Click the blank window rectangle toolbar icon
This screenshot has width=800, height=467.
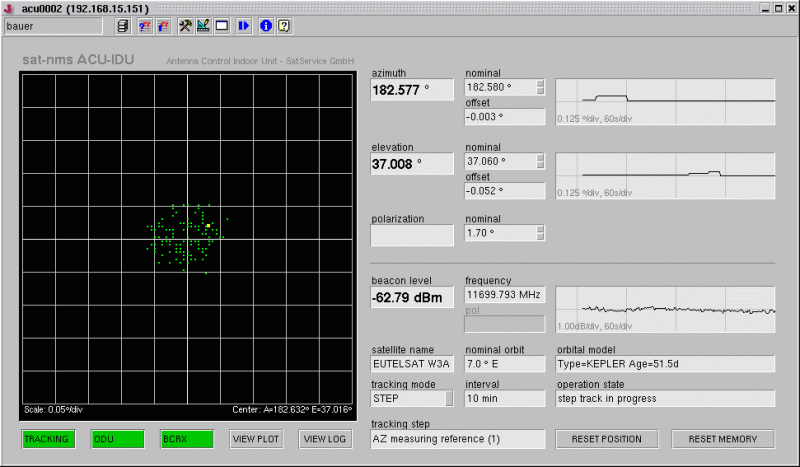point(222,25)
